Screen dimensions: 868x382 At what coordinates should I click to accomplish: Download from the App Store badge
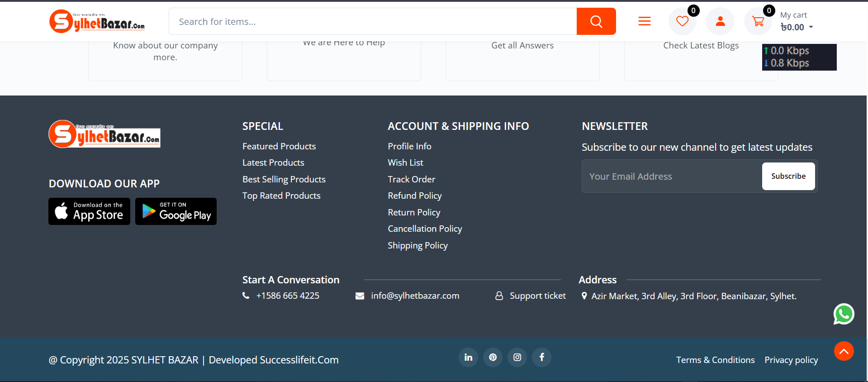point(89,211)
